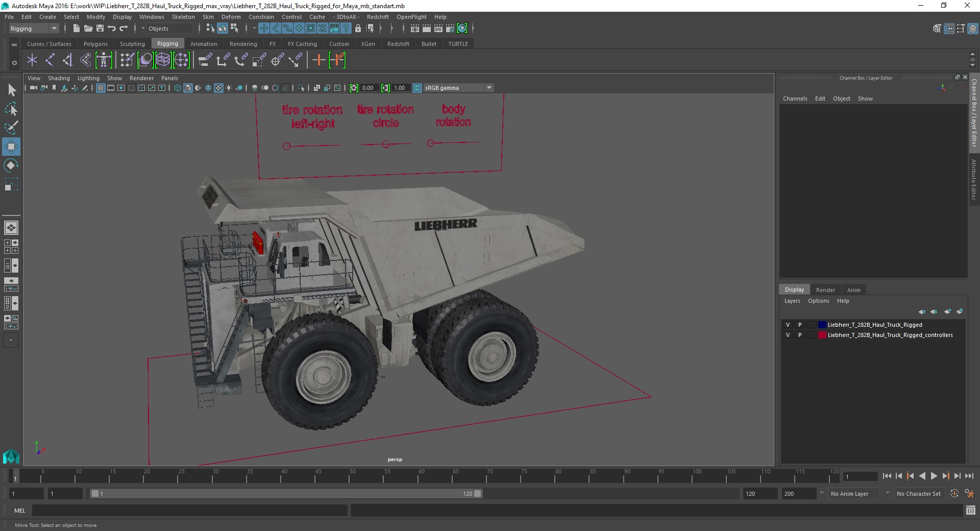Toggle visibility V of Liebherr_T_282B_Haul_Truck_Rigged layer

[x=788, y=325]
